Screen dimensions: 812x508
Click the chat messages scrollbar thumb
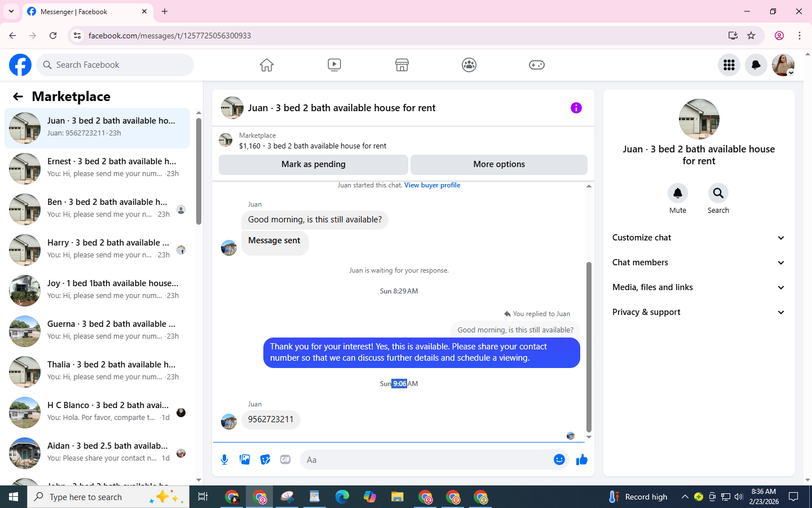(x=589, y=347)
